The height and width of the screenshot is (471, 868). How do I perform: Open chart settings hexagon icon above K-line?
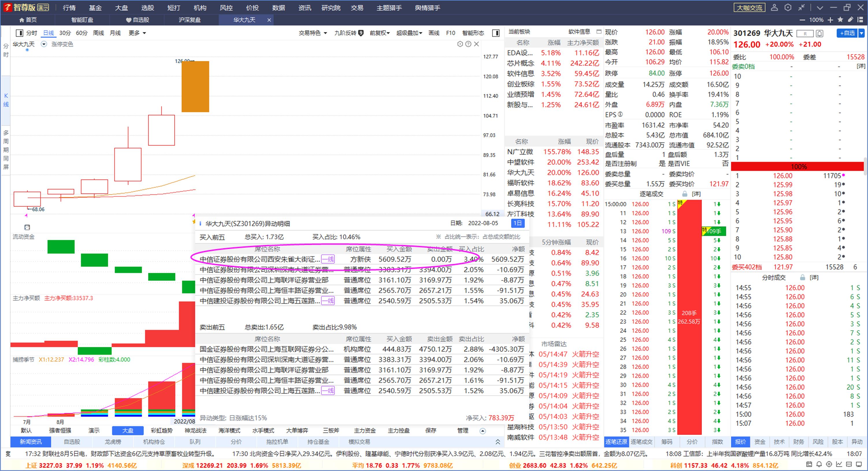[460, 44]
